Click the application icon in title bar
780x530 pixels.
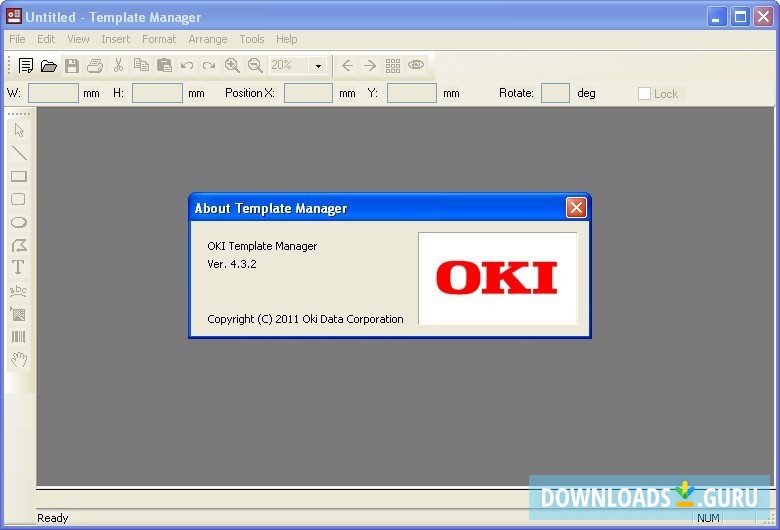13,16
